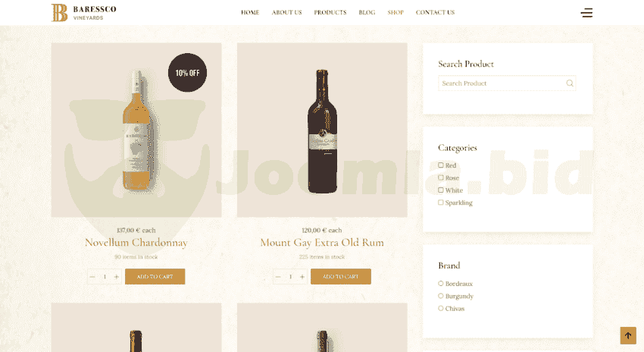Open Contact Us in navigation
644x352 pixels.
tap(435, 12)
